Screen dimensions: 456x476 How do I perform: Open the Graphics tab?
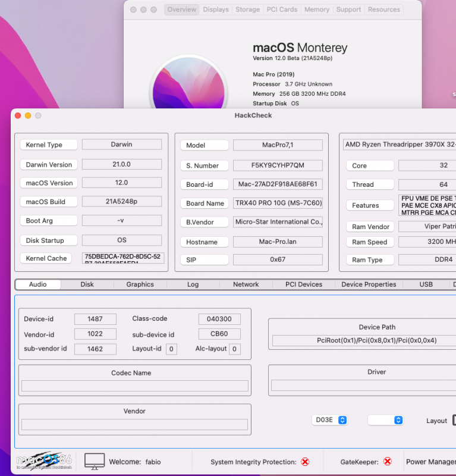tap(140, 284)
